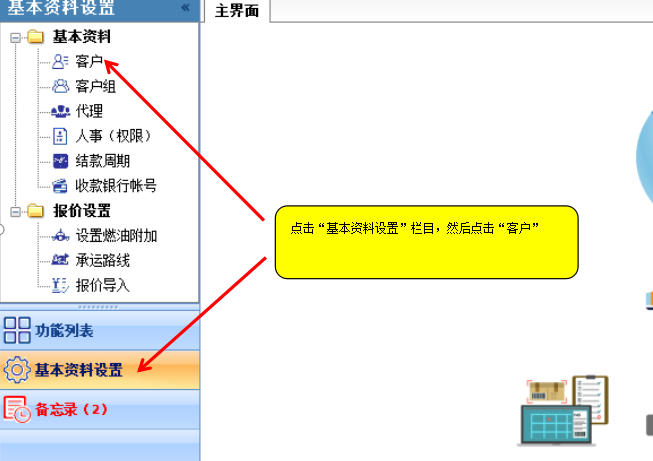Switch to the 主界面 tab

[237, 11]
